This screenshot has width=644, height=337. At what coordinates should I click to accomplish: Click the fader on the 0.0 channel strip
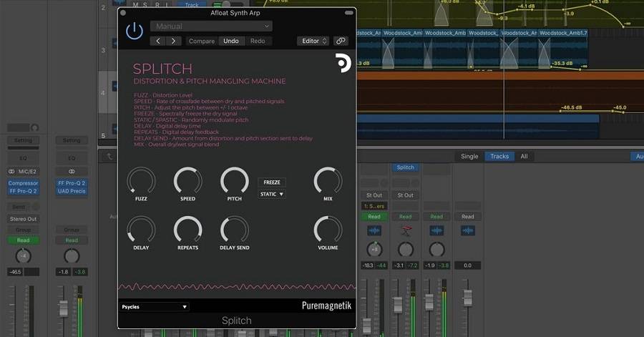pyautogui.click(x=467, y=298)
